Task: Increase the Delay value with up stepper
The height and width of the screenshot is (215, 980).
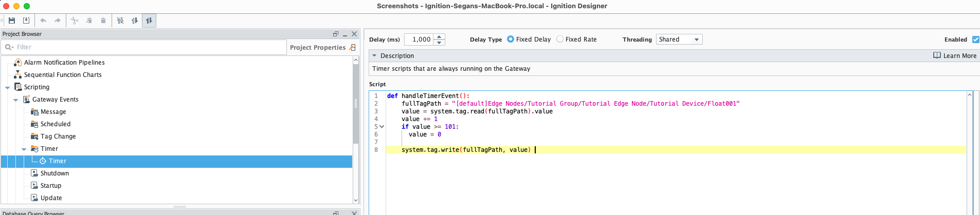Action: (x=439, y=36)
